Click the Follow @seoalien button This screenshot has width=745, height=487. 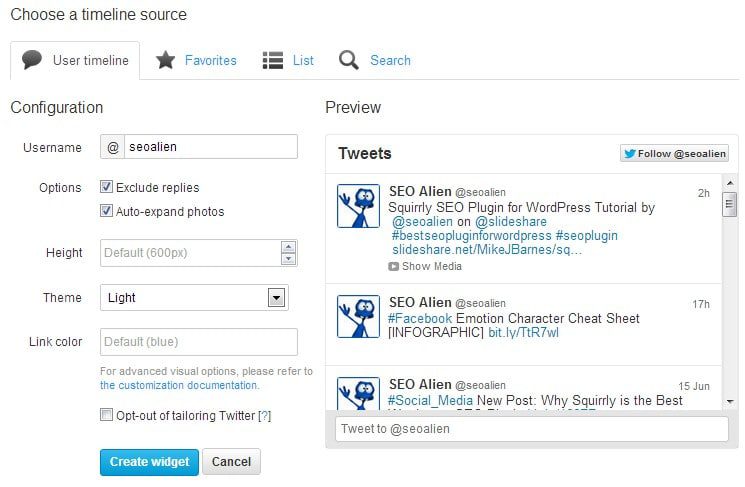click(674, 153)
